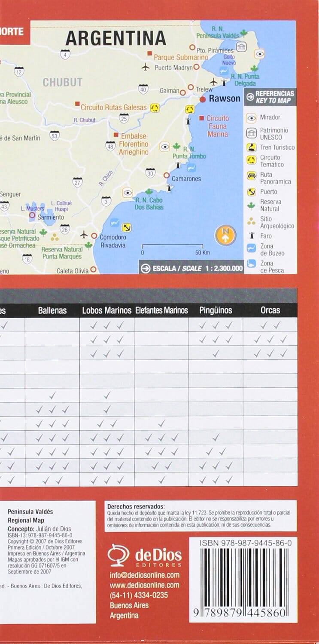
Task: Select the Puerto anchor icon in the legend
Action: click(x=251, y=192)
